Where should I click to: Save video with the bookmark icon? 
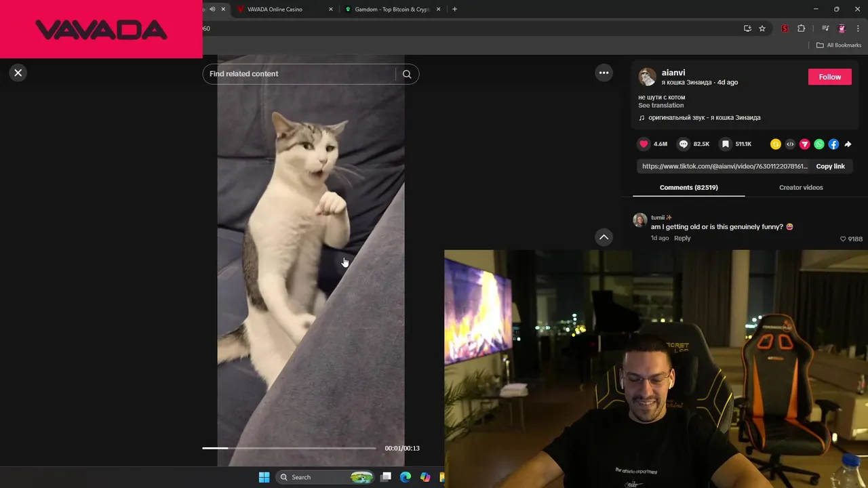(725, 144)
